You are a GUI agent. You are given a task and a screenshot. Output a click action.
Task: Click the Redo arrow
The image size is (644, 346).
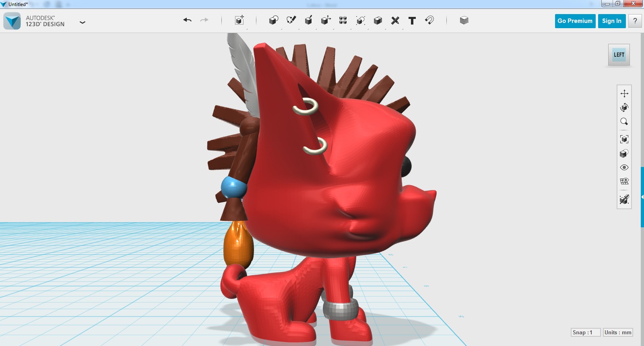pyautogui.click(x=204, y=20)
